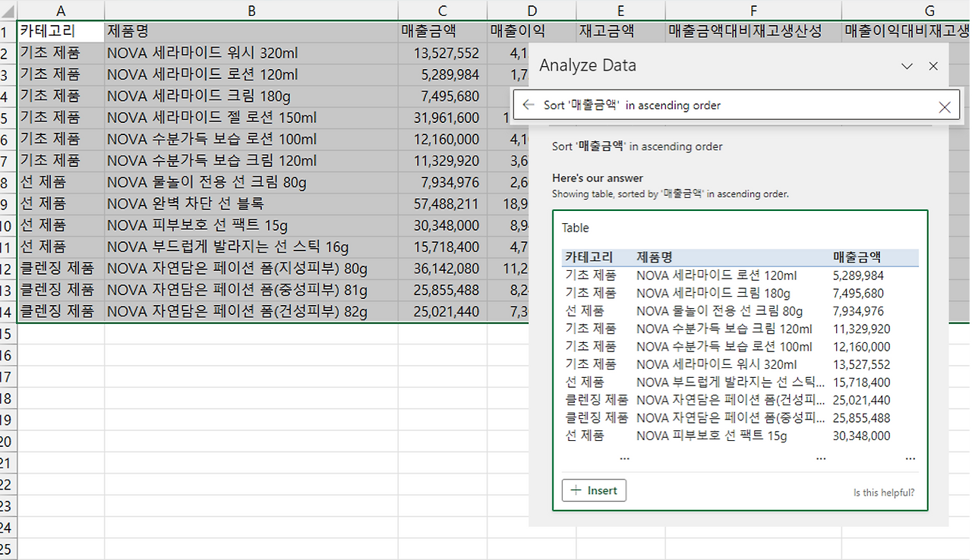Viewport: 972px width, 560px height.
Task: Select column C header
Action: pos(443,10)
